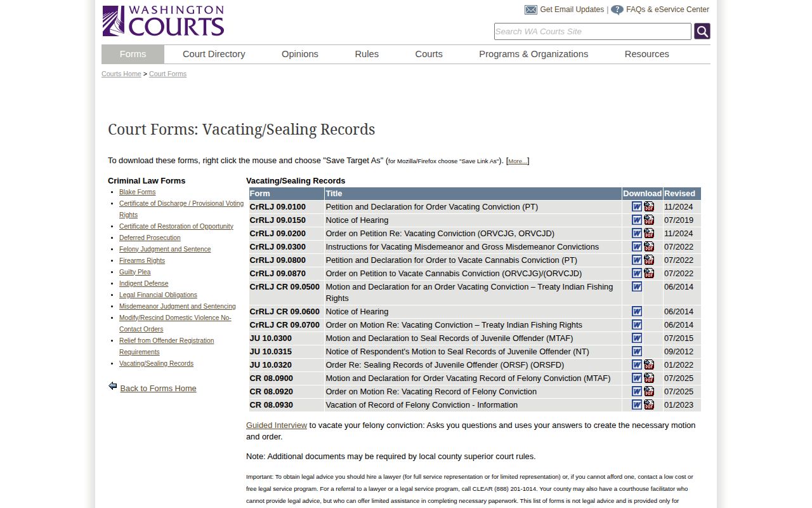The height and width of the screenshot is (508, 812).
Task: Click Back to Forms Home link
Action: tap(158, 389)
